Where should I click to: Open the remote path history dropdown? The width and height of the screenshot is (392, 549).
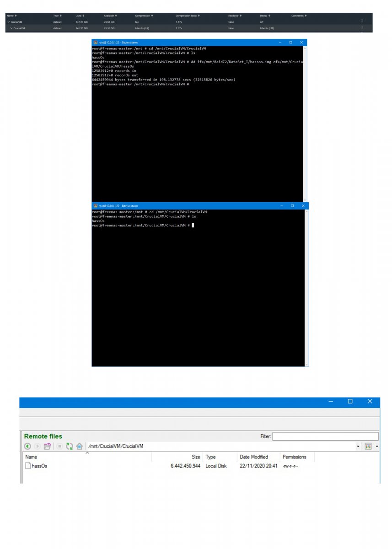358,446
